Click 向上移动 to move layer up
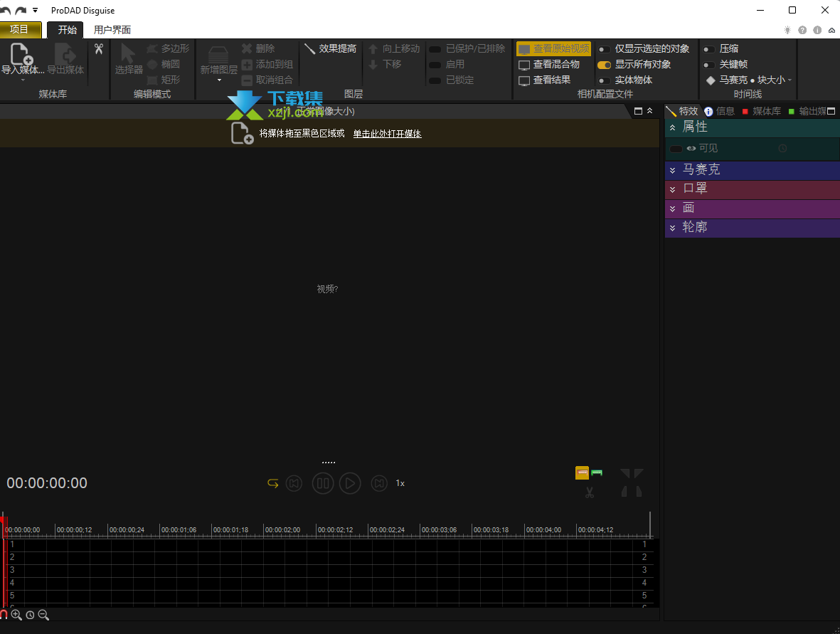 tap(394, 49)
